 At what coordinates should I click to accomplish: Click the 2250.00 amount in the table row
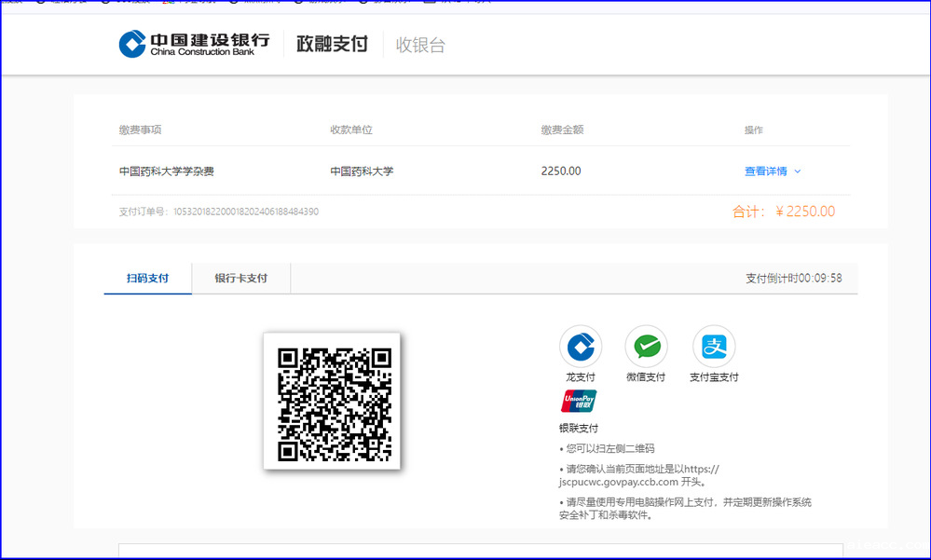560,171
